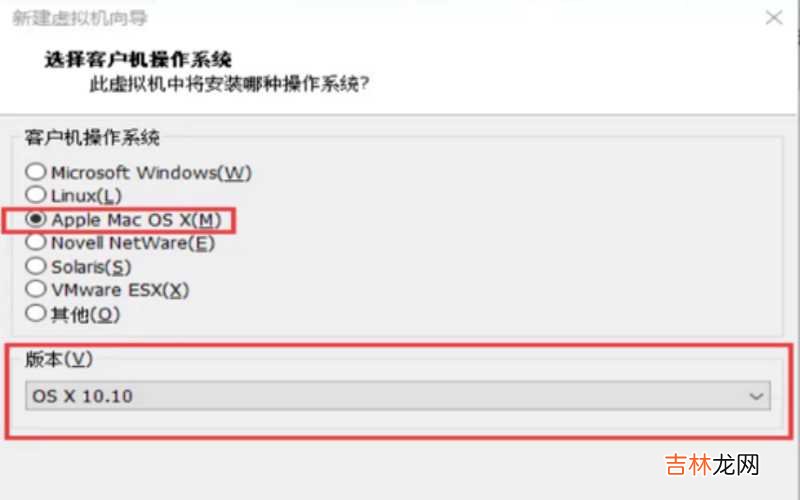Click the "OS X 10.10" text in the version field

(x=82, y=396)
